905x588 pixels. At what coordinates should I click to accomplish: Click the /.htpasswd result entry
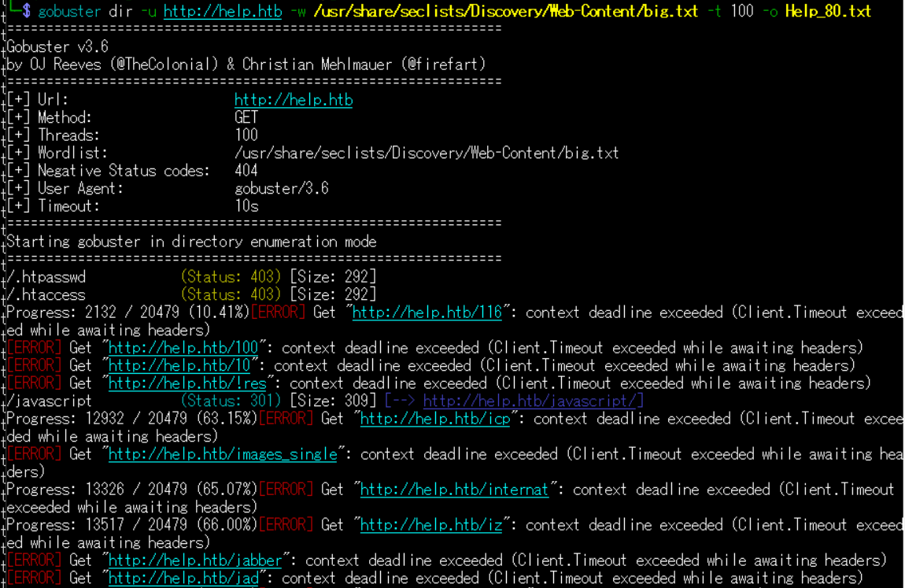point(46,277)
